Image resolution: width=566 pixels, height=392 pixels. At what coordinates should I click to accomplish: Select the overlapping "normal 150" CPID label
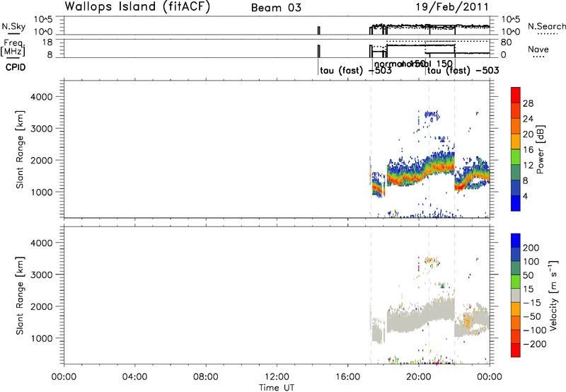pyautogui.click(x=413, y=64)
